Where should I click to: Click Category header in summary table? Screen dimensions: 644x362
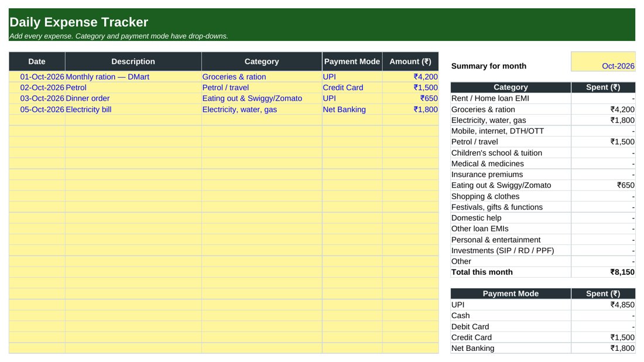[511, 87]
